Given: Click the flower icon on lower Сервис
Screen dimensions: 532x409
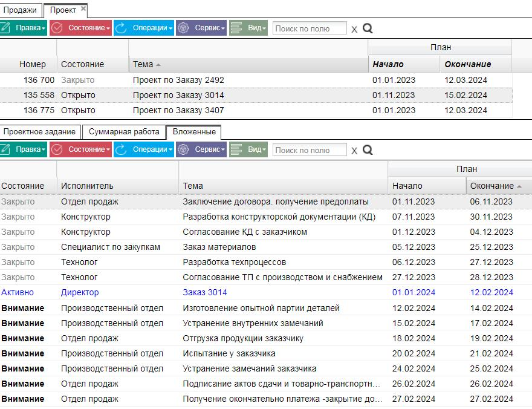Looking at the screenshot, I should pos(183,149).
